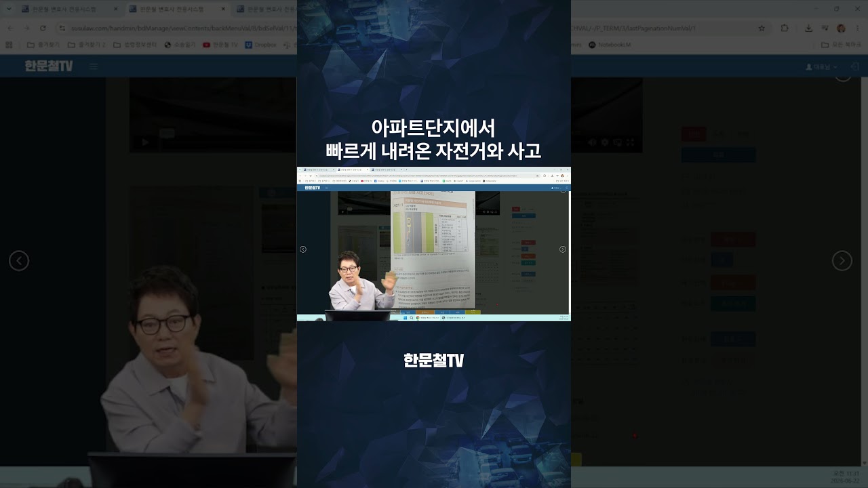Click the left arrow inside the center video frame
The image size is (868, 488).
click(x=303, y=249)
